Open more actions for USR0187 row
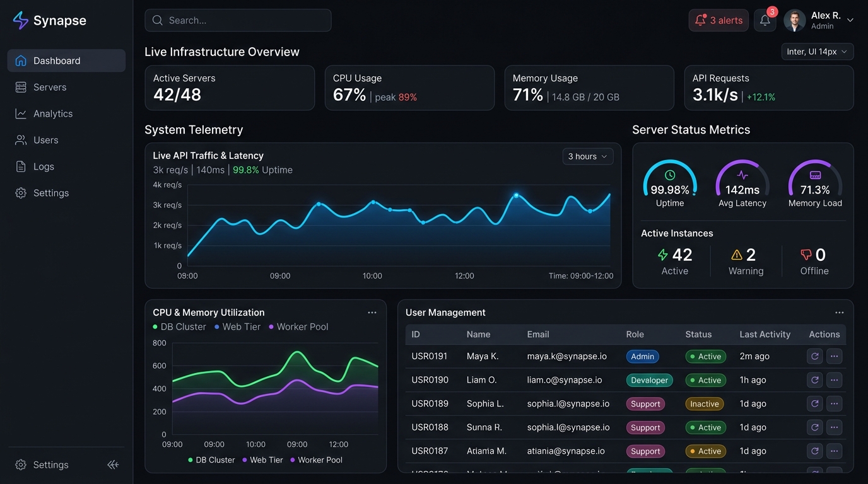Viewport: 868px width, 484px height. [x=835, y=451]
